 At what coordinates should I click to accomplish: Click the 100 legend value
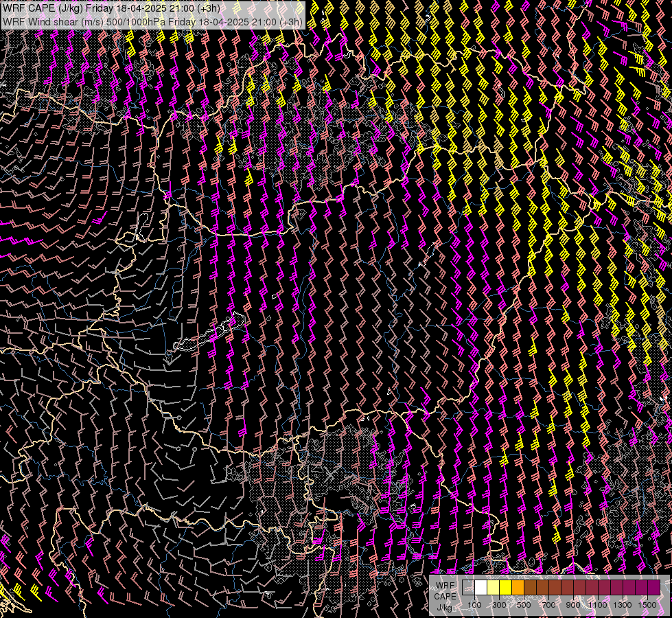(474, 605)
